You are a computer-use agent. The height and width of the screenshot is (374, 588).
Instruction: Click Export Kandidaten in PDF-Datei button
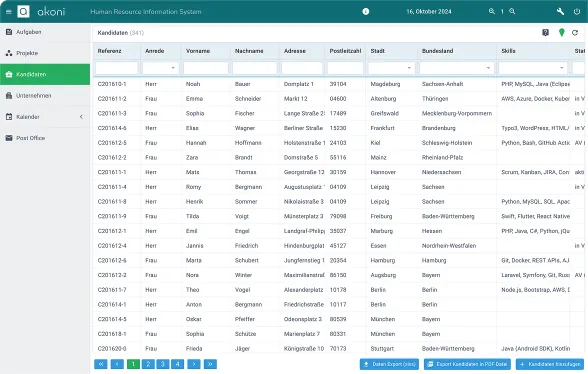point(467,364)
